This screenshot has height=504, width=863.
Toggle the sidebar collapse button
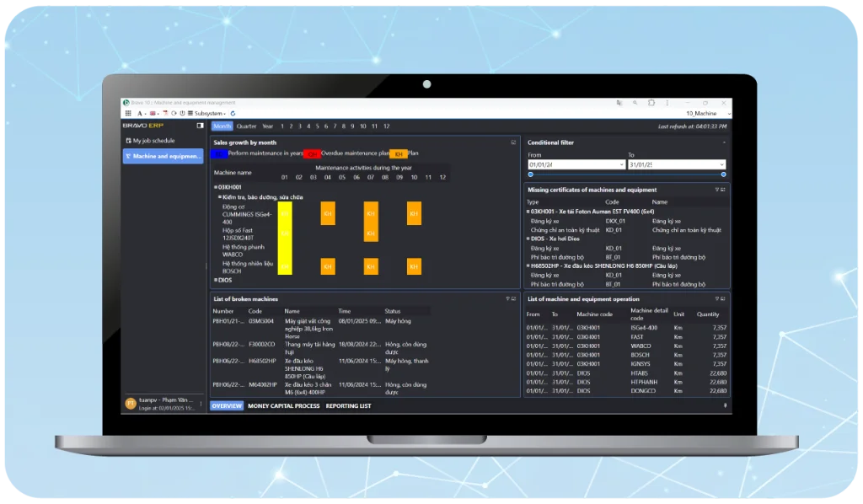pos(200,126)
